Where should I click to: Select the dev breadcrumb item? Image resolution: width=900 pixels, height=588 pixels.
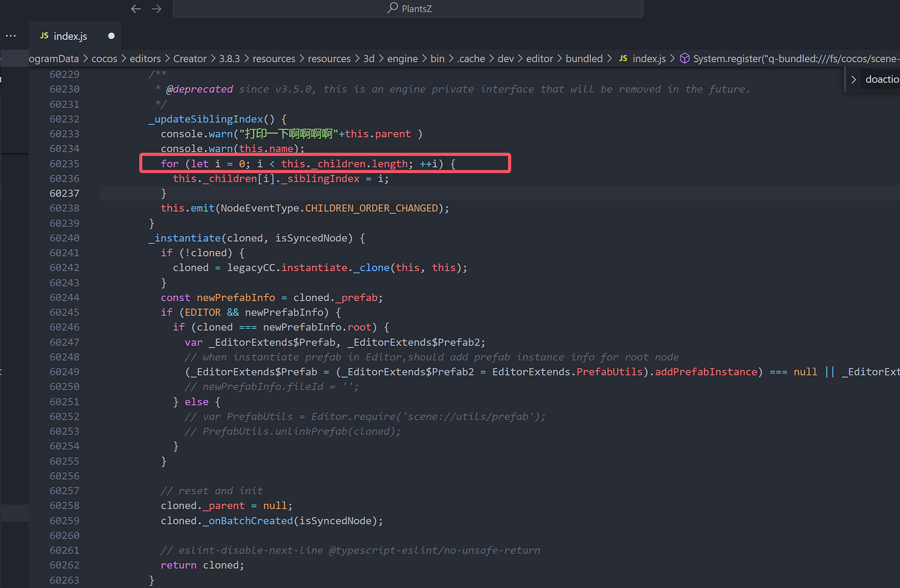click(505, 58)
